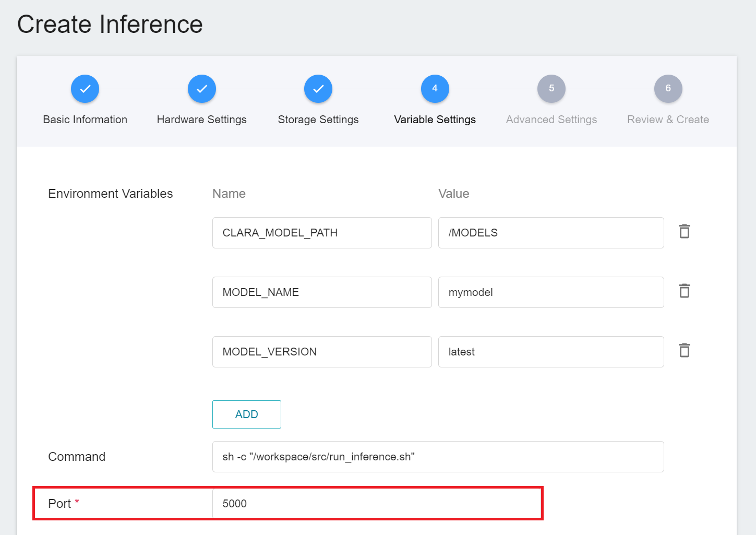Click the ADD environment variable button
Screen dimensions: 756x535
(x=246, y=414)
